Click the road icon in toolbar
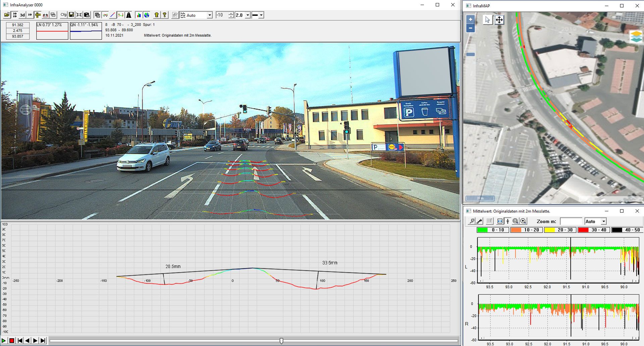 [129, 15]
